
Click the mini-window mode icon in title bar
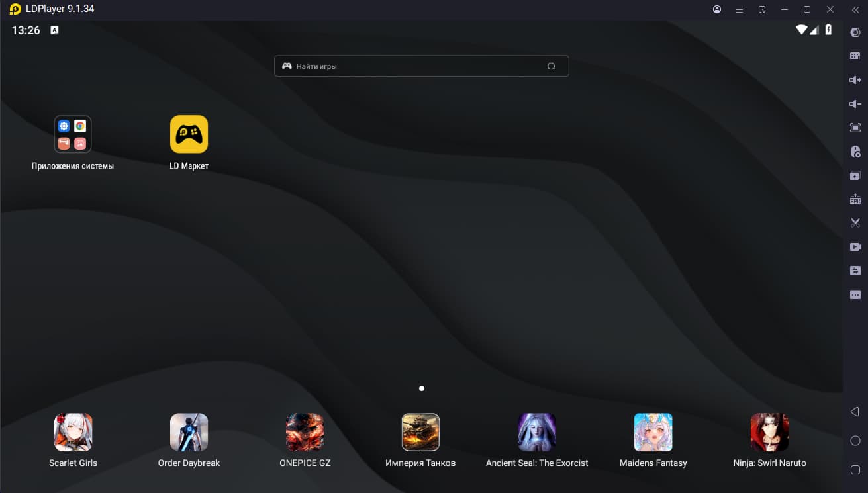point(762,9)
